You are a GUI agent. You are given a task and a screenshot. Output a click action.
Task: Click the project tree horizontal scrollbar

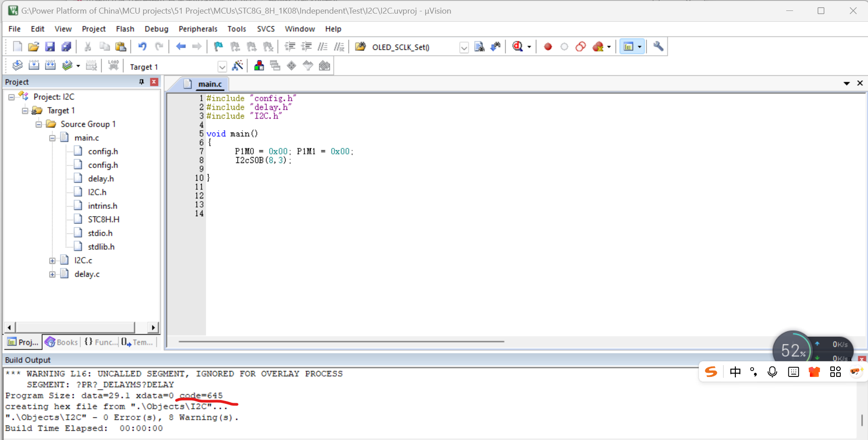pos(75,327)
